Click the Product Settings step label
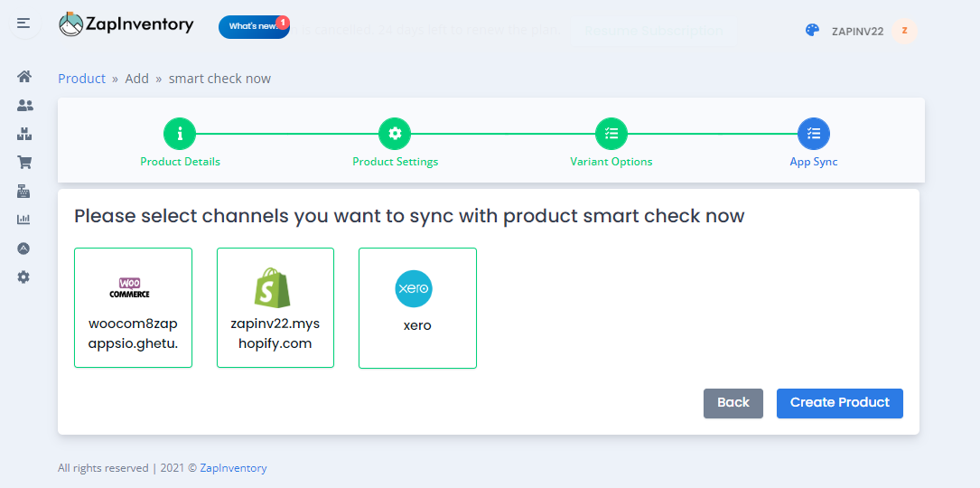This screenshot has height=488, width=980. [x=395, y=162]
